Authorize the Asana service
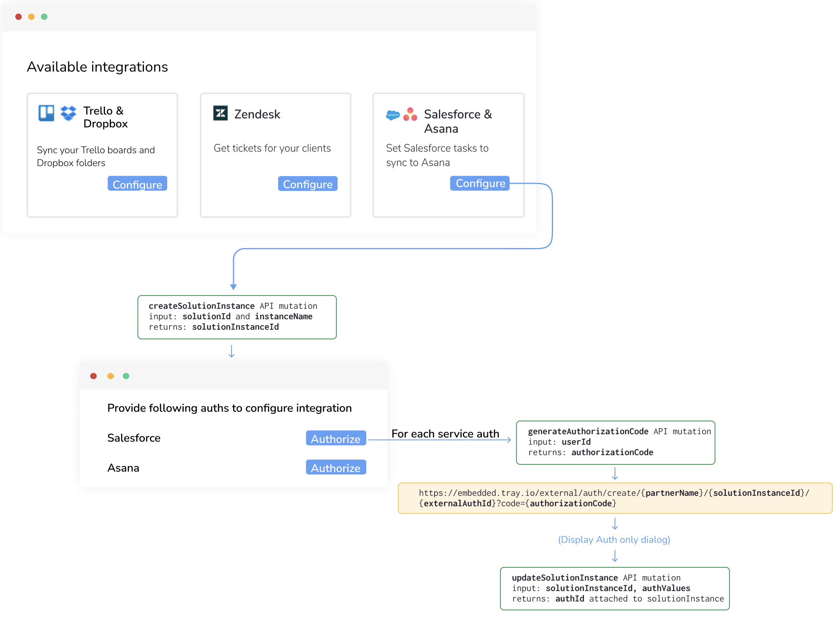 coord(336,468)
